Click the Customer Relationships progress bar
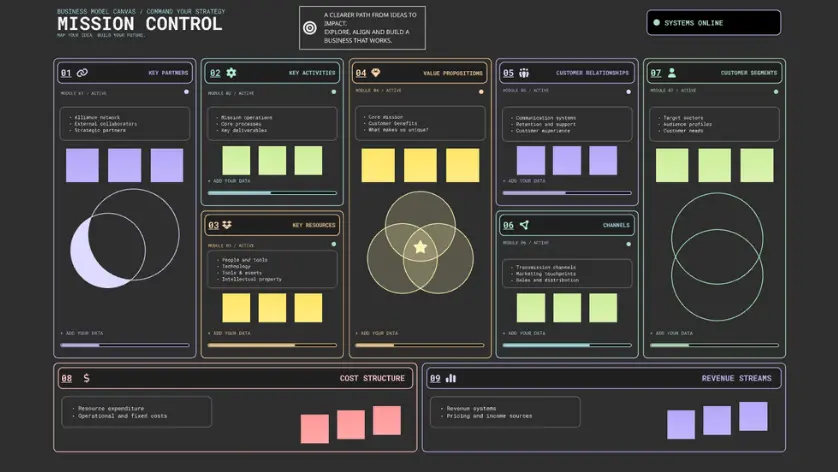The height and width of the screenshot is (472, 838). point(567,192)
